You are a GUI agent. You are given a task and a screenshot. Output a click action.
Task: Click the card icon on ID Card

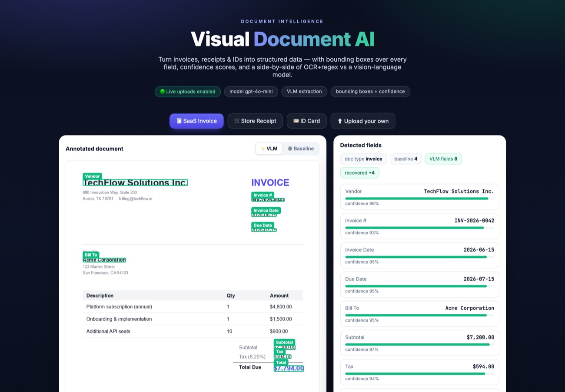point(296,121)
